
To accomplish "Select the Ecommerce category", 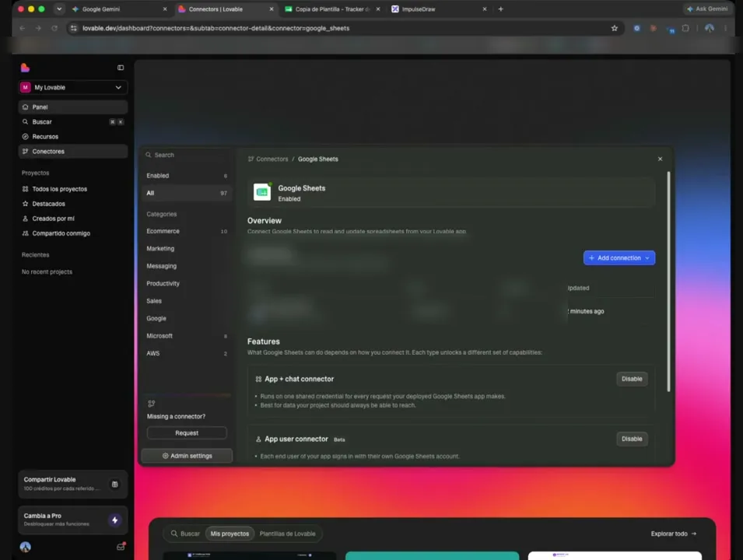I will (x=187, y=231).
